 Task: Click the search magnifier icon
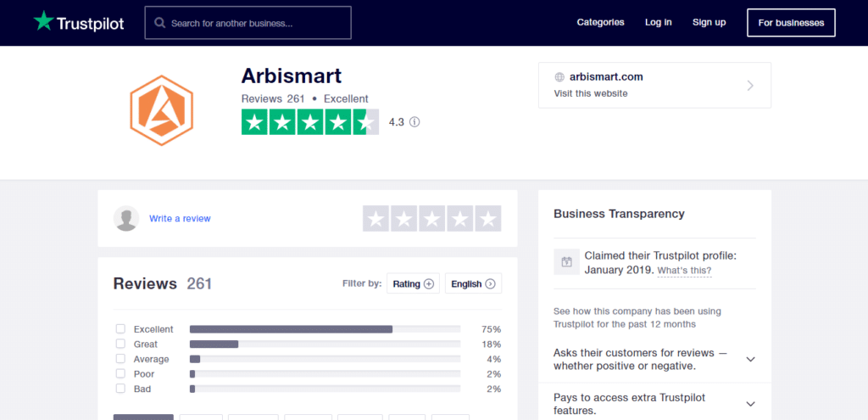[x=159, y=23]
